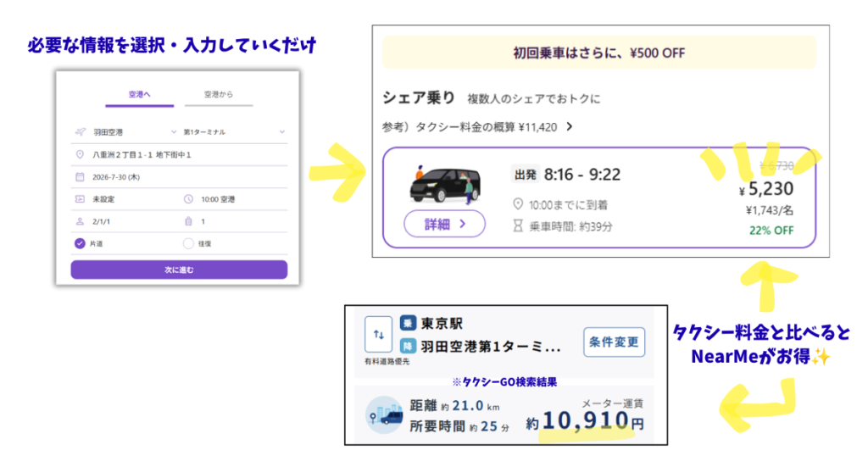Select the 距離 約21.0 km value
Image resolution: width=868 pixels, height=456 pixels.
click(x=454, y=406)
